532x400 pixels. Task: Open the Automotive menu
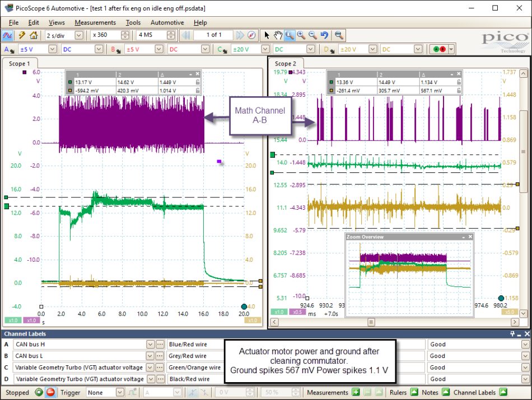[167, 22]
